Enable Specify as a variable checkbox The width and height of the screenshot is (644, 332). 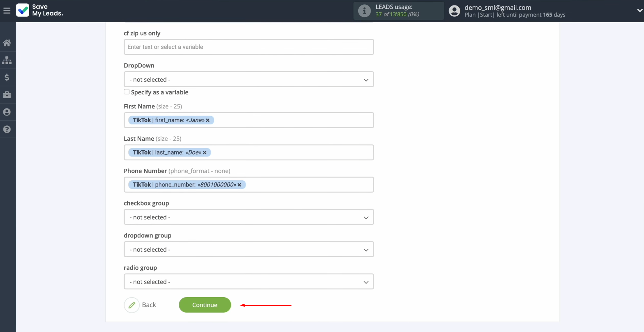click(127, 92)
